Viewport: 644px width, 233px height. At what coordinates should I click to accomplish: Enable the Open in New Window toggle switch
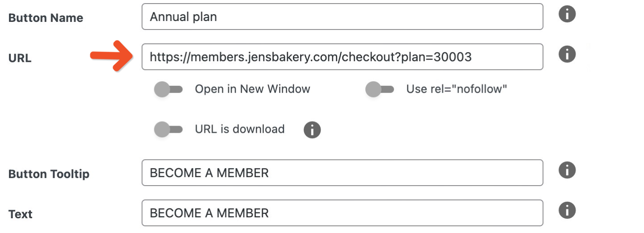pos(168,89)
